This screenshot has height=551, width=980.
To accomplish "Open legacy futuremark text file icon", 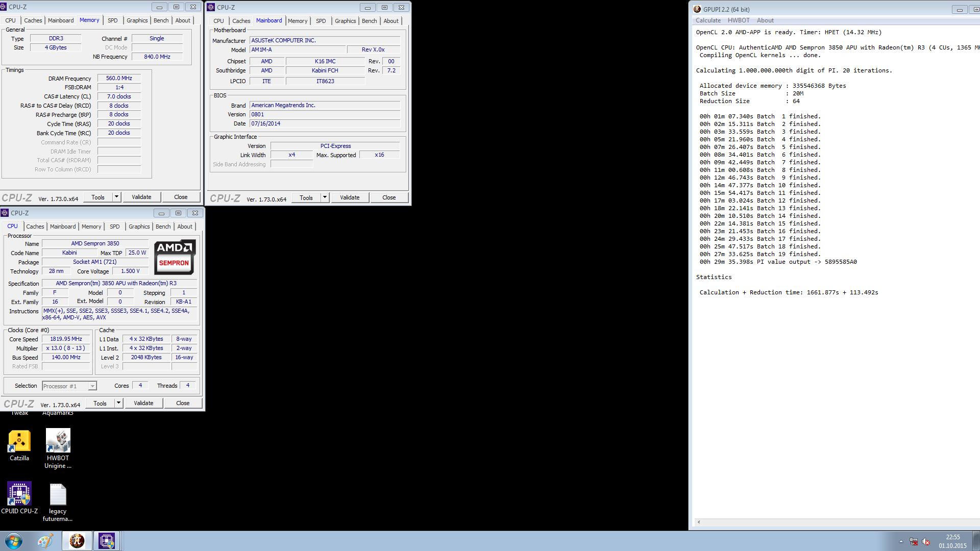I will click(x=58, y=503).
